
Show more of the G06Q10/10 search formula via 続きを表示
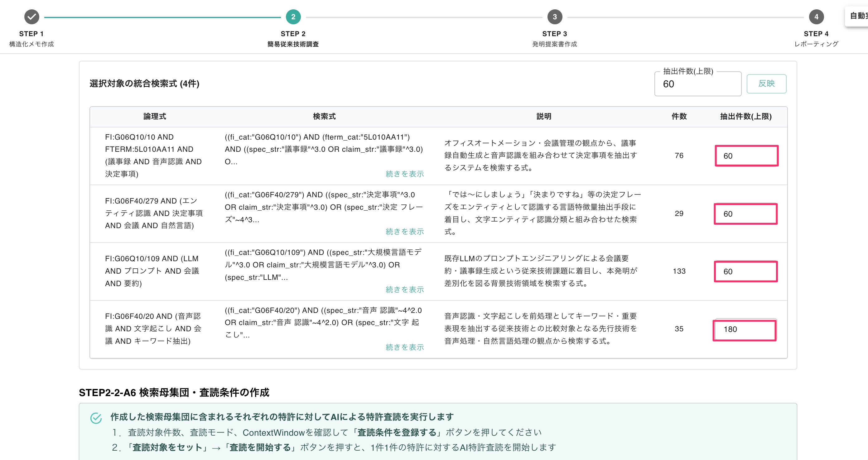click(405, 174)
